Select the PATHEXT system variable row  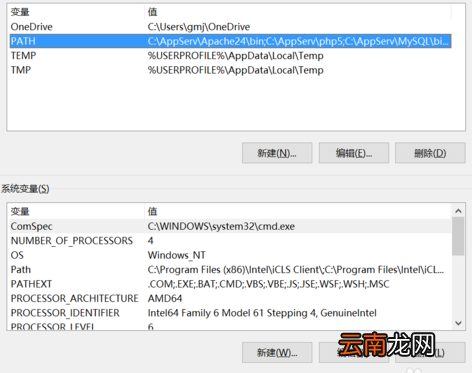(230, 284)
